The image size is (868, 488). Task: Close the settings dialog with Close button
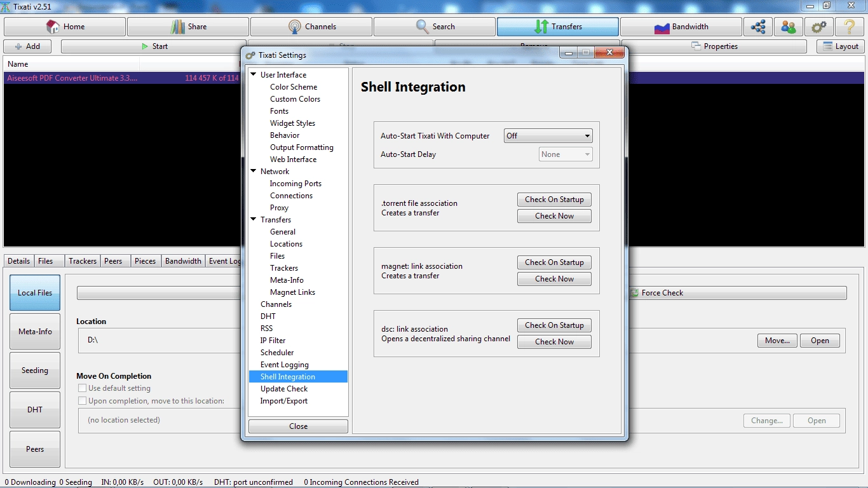coord(298,426)
